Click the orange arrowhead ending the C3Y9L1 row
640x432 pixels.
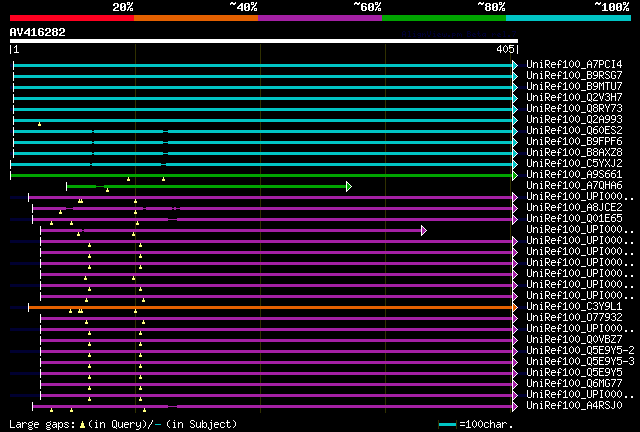coord(515,307)
